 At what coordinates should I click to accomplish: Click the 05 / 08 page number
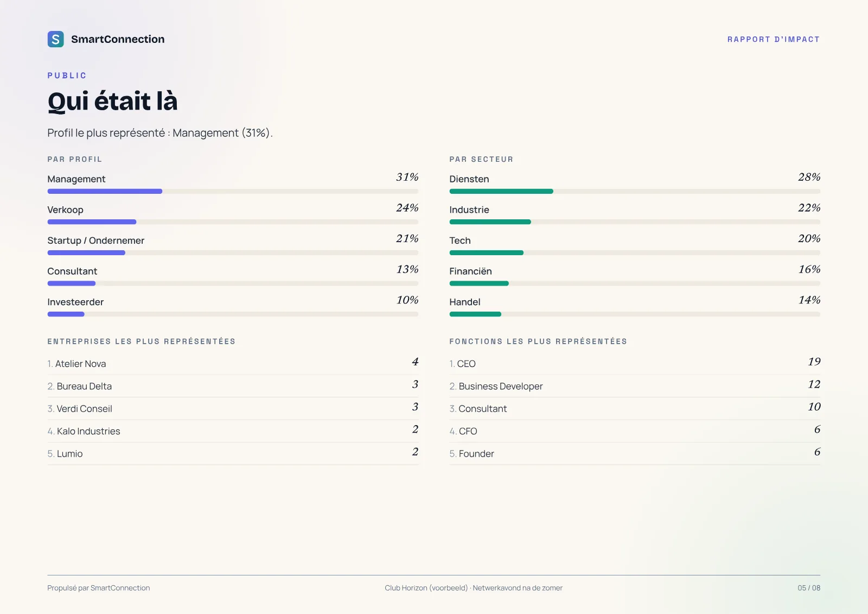809,588
